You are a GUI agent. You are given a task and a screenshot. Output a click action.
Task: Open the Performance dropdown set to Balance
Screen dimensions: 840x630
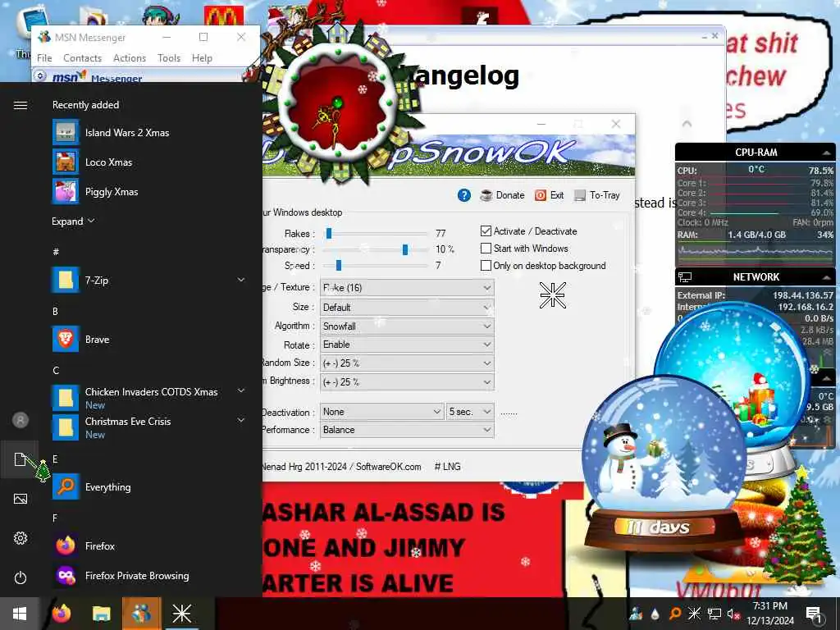click(407, 430)
